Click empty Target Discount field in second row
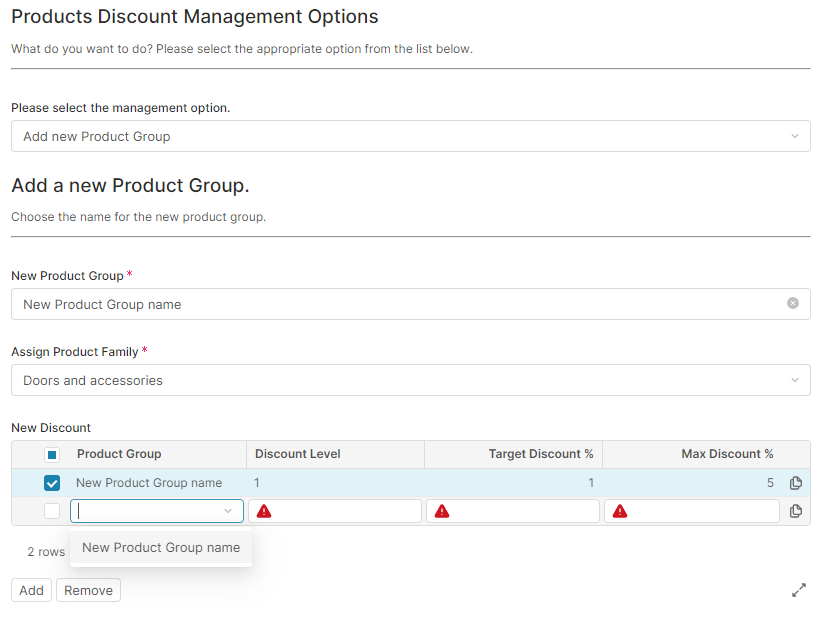The height and width of the screenshot is (619, 824). click(x=513, y=511)
